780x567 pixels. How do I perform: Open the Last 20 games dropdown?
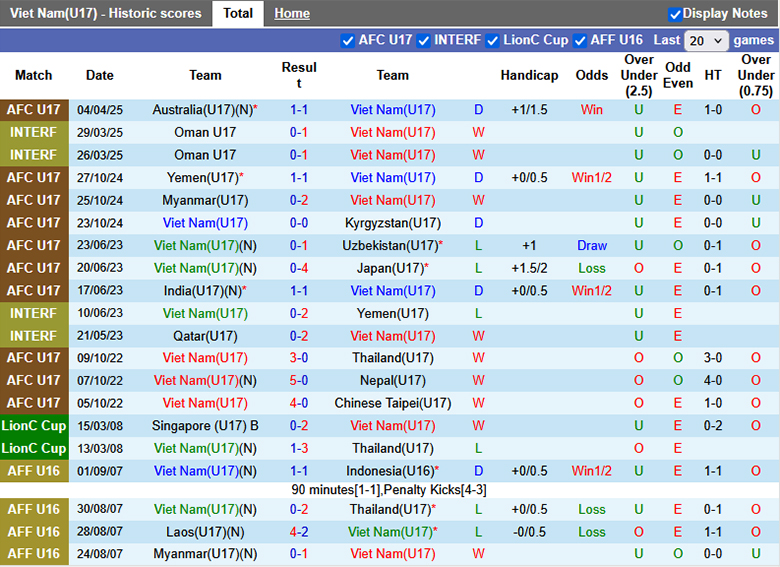[x=706, y=41]
